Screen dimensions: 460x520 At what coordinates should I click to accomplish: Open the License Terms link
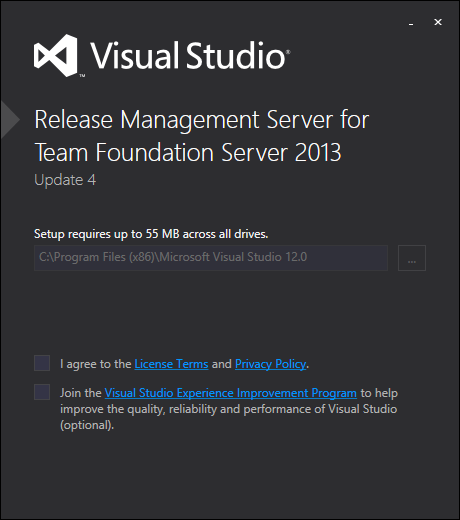coord(171,364)
